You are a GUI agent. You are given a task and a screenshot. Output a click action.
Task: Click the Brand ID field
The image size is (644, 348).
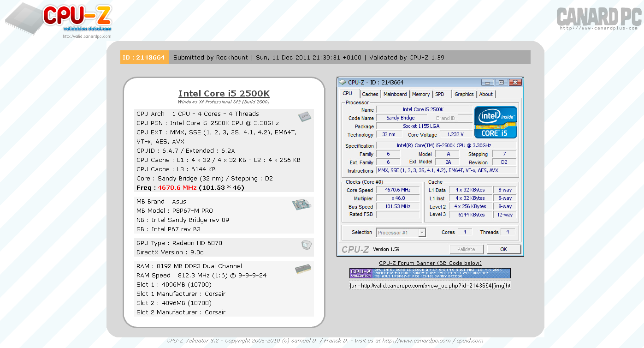465,118
